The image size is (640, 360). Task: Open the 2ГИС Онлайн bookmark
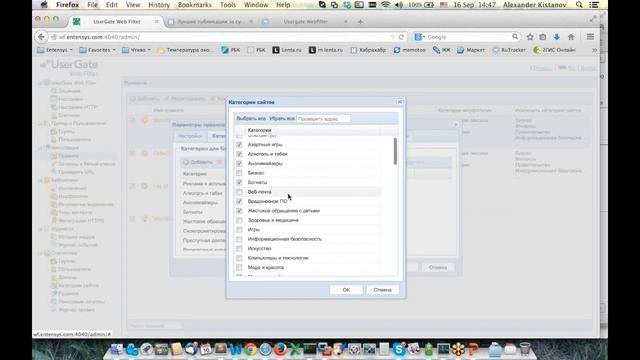[554, 50]
